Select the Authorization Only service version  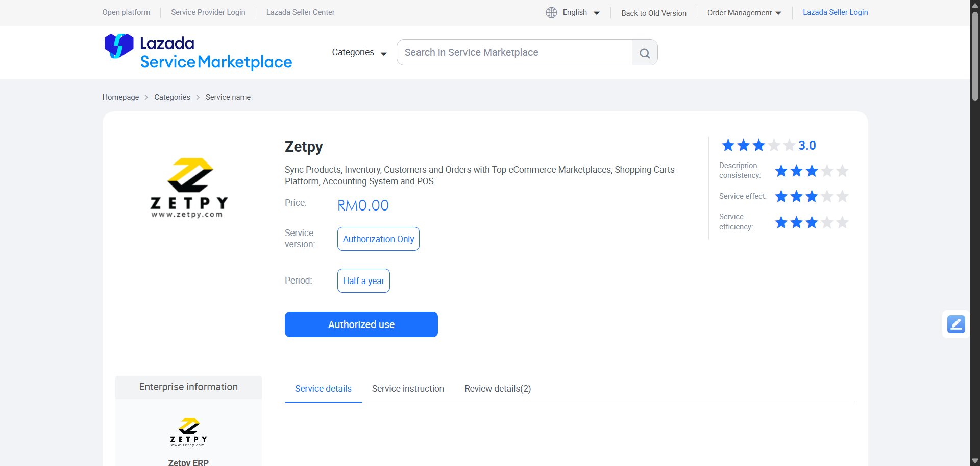(378, 239)
